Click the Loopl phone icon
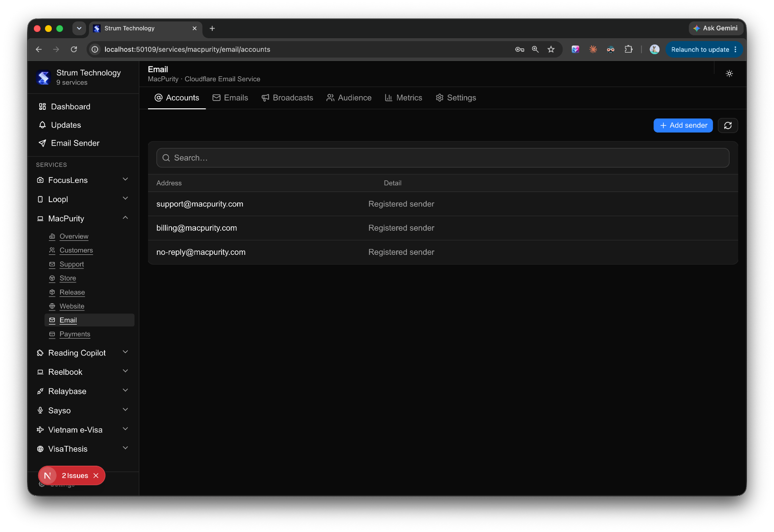Image resolution: width=774 pixels, height=532 pixels. point(40,199)
